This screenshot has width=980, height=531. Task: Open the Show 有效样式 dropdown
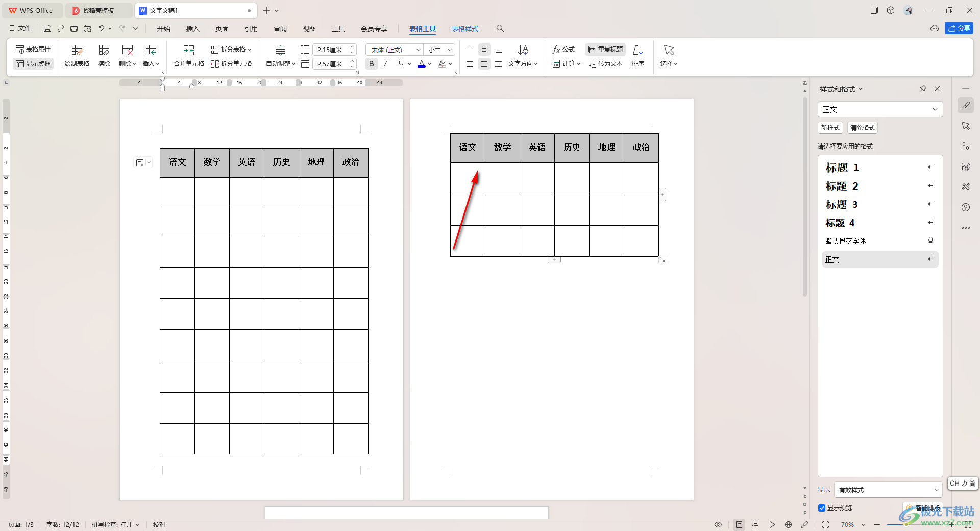tap(888, 490)
